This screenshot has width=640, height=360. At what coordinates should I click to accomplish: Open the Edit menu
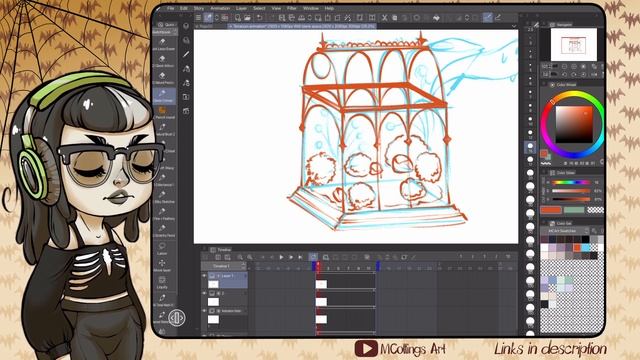click(184, 8)
